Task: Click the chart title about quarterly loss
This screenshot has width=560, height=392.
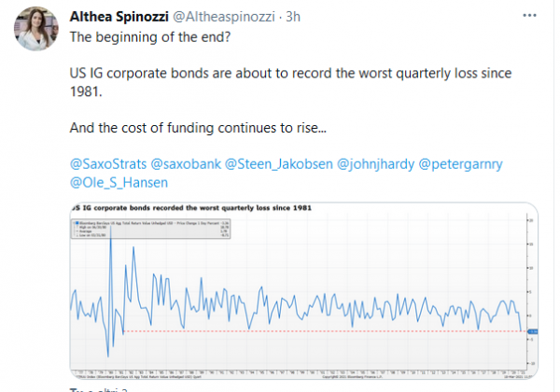Action: tap(191, 208)
